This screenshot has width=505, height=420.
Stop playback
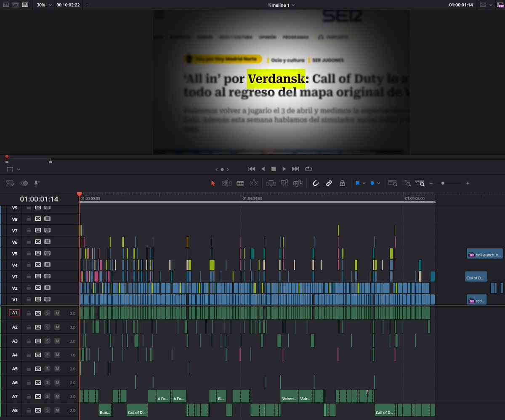coord(274,169)
